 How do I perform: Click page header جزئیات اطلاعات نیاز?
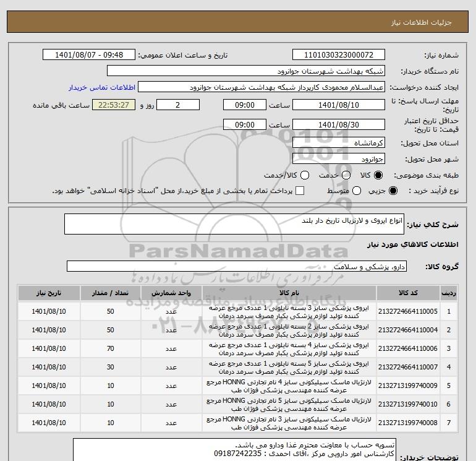tap(422, 22)
